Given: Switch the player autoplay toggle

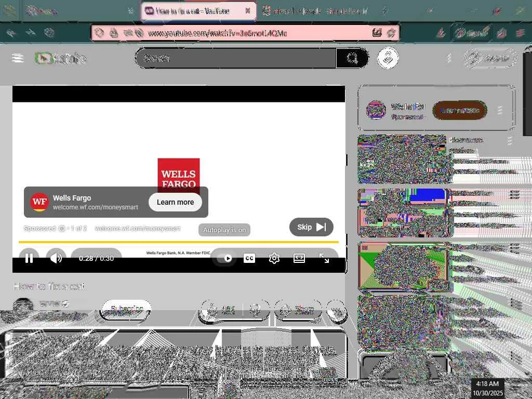Looking at the screenshot, I should point(224,259).
